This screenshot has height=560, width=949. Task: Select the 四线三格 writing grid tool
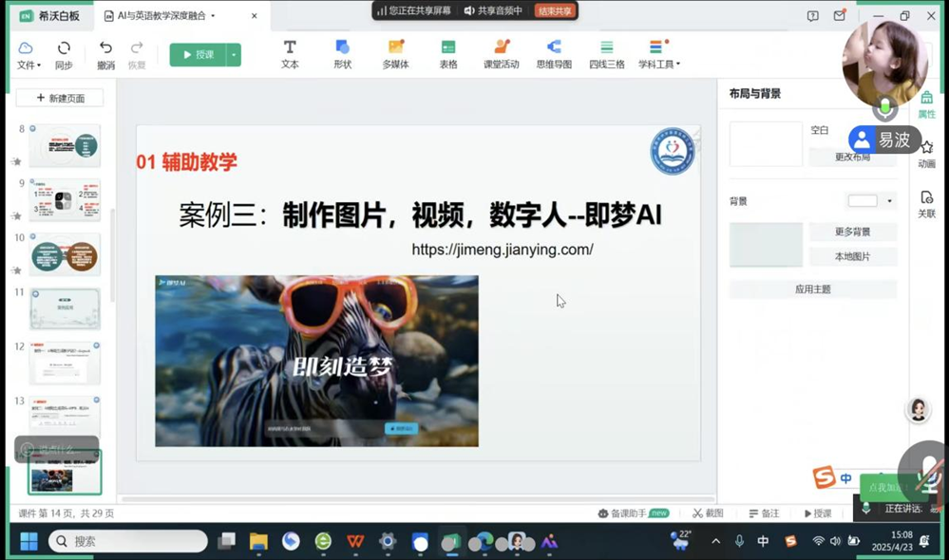[x=606, y=54]
